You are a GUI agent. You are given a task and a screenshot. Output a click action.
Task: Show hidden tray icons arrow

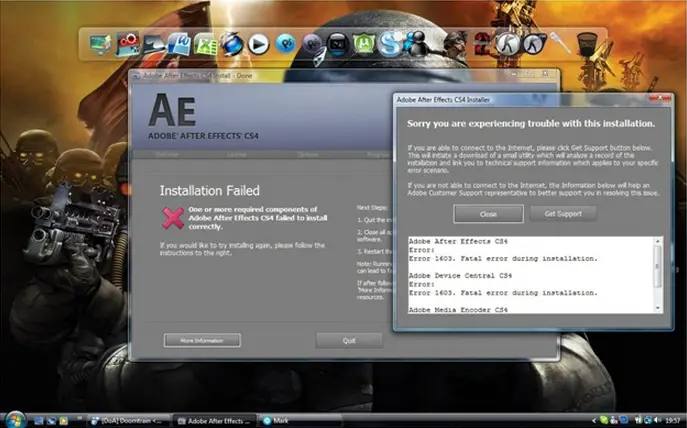click(x=594, y=421)
